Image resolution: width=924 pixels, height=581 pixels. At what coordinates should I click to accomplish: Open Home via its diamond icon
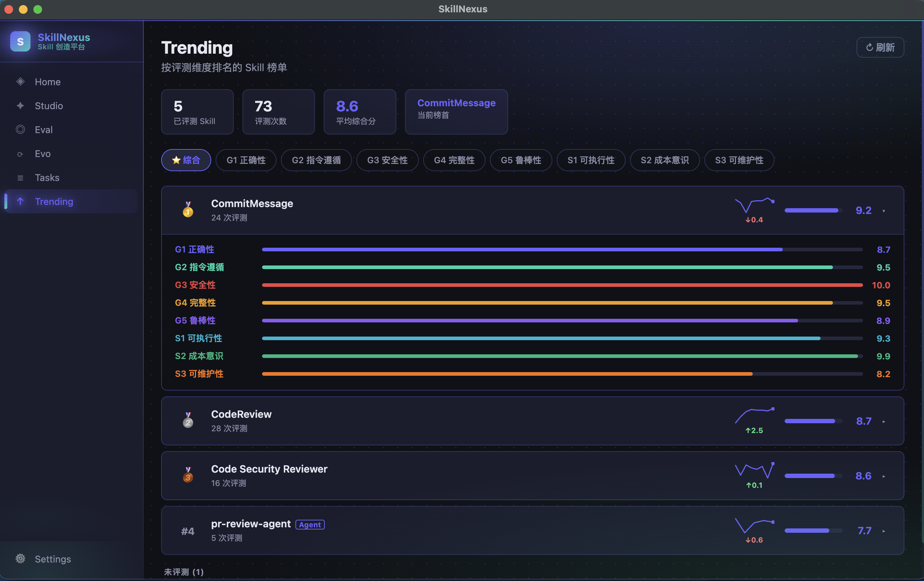point(20,82)
